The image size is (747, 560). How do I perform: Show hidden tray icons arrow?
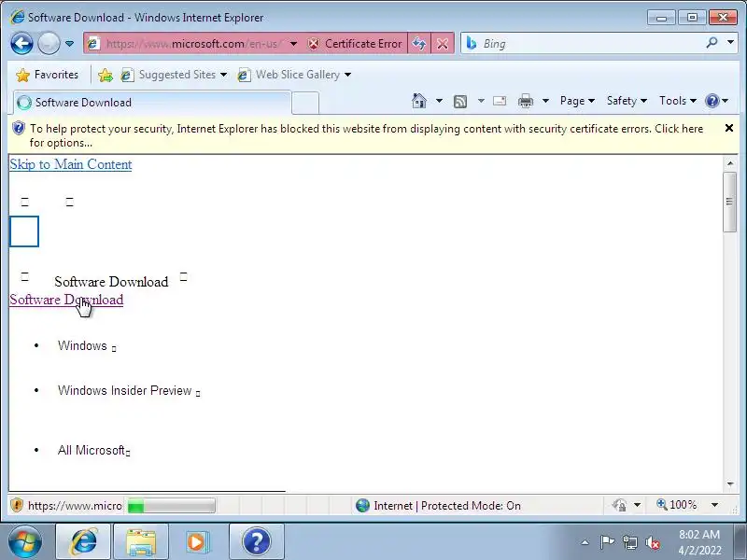585,542
